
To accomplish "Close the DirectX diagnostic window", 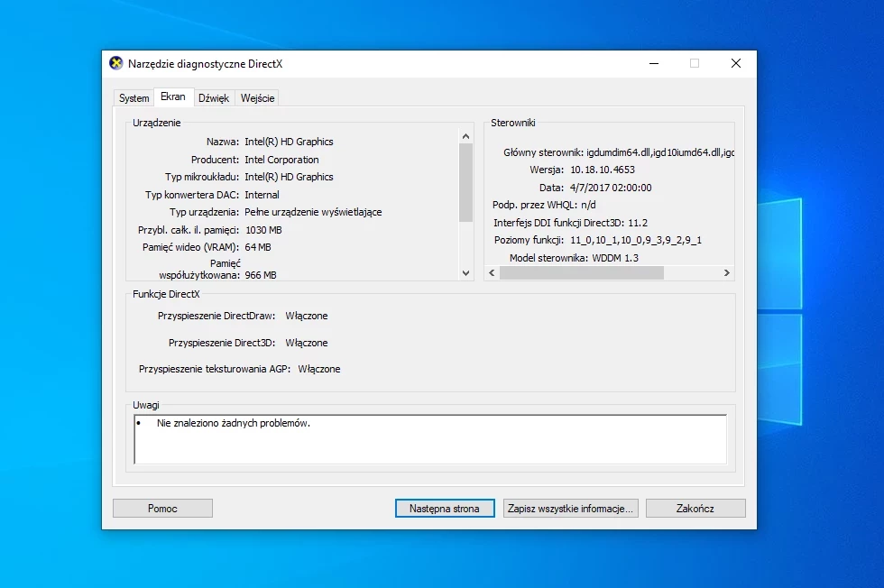I will tap(736, 63).
